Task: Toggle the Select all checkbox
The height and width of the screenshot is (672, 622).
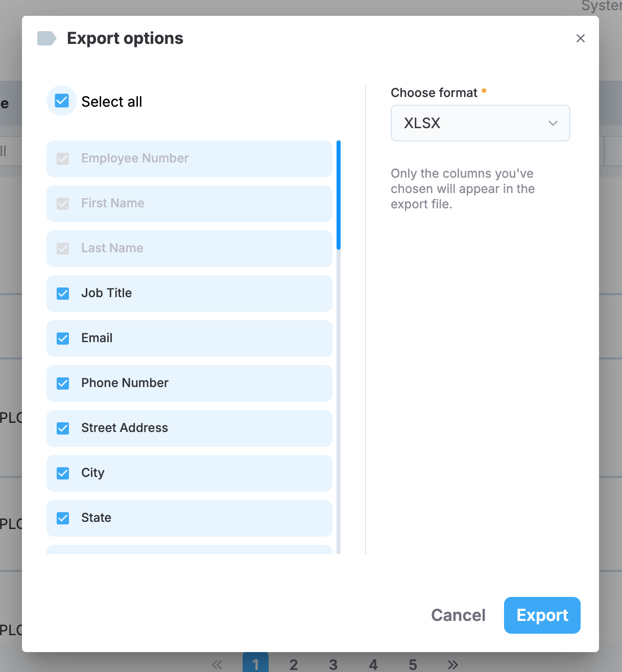Action: pos(62,101)
